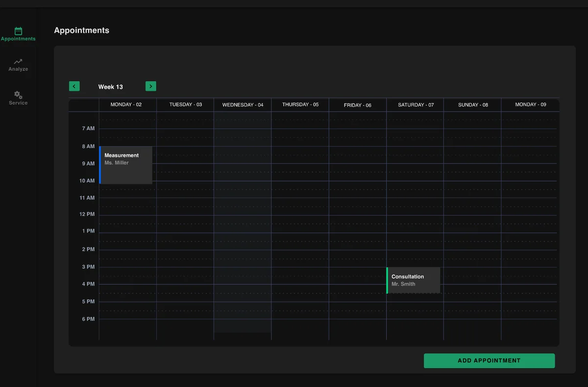Viewport: 588px width, 387px height.
Task: Click the Week 13 label
Action: pos(110,87)
